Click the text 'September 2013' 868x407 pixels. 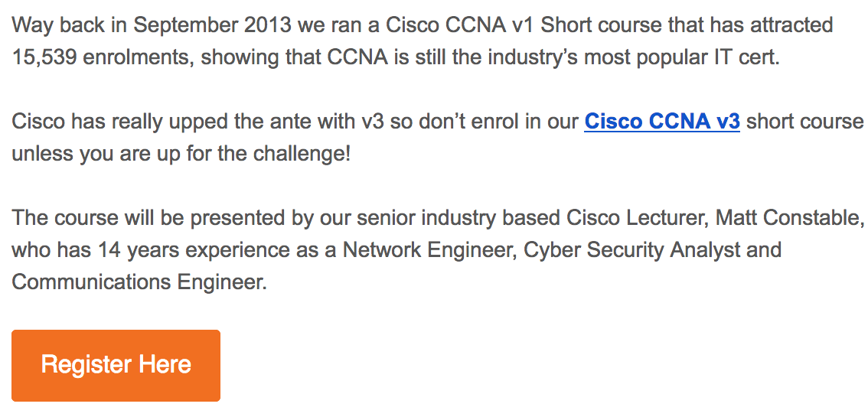[212, 25]
